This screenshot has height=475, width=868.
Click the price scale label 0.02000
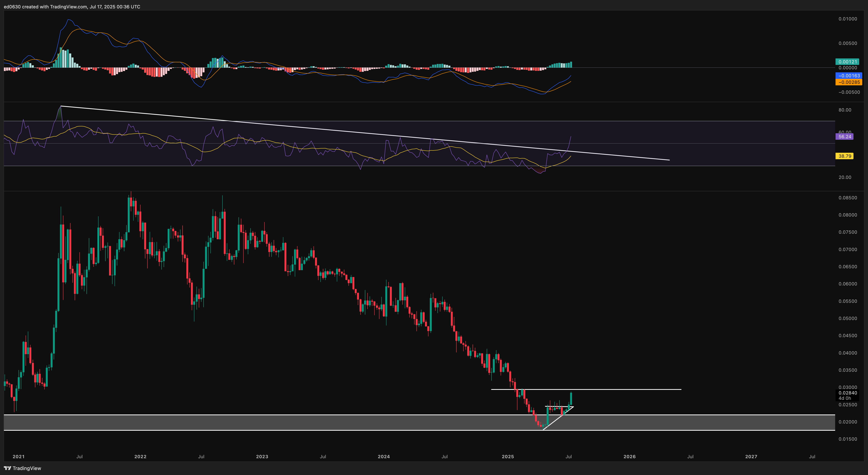847,422
